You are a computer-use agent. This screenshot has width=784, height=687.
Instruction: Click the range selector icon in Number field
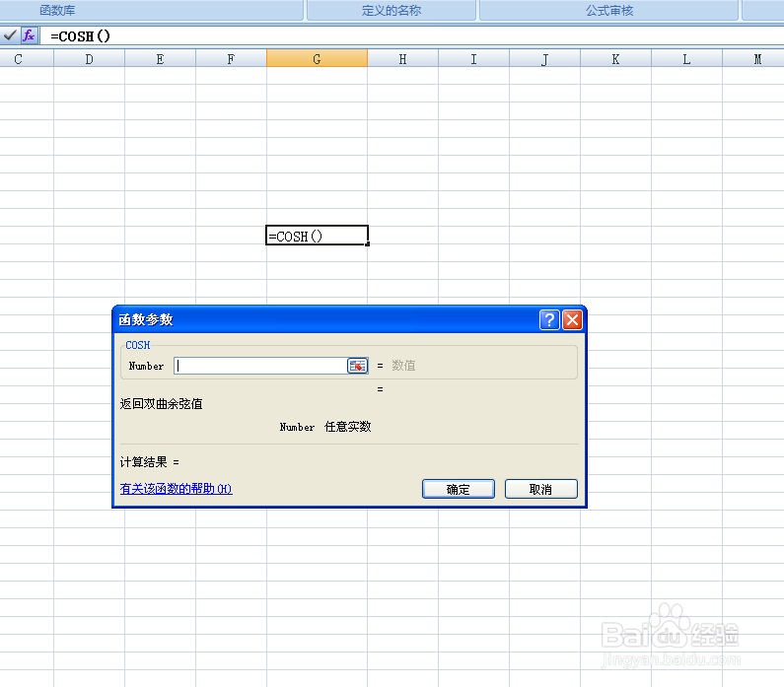click(357, 366)
